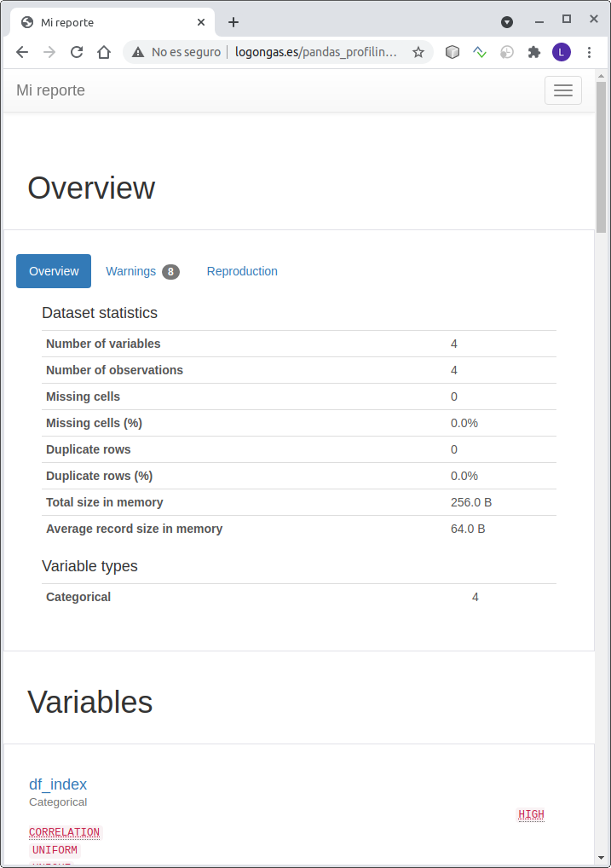Screen dimensions: 611x868
Task: Open the extensions puzzle icon
Action: click(534, 52)
